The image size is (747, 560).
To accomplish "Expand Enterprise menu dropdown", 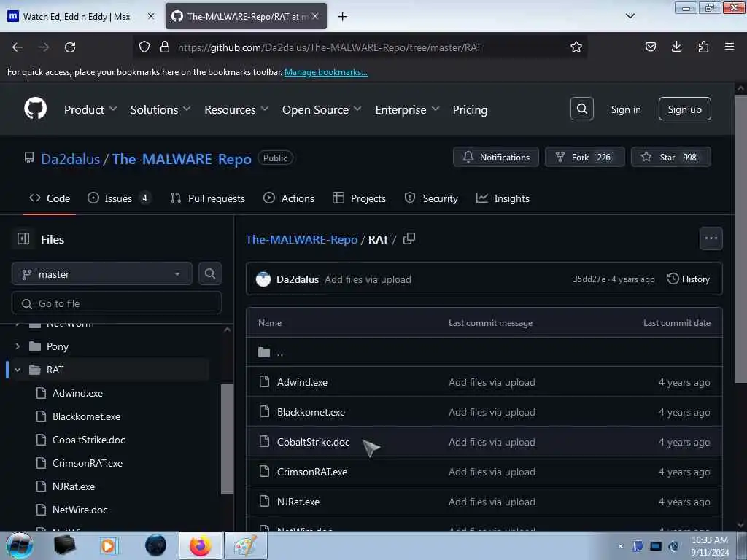I will pyautogui.click(x=407, y=109).
